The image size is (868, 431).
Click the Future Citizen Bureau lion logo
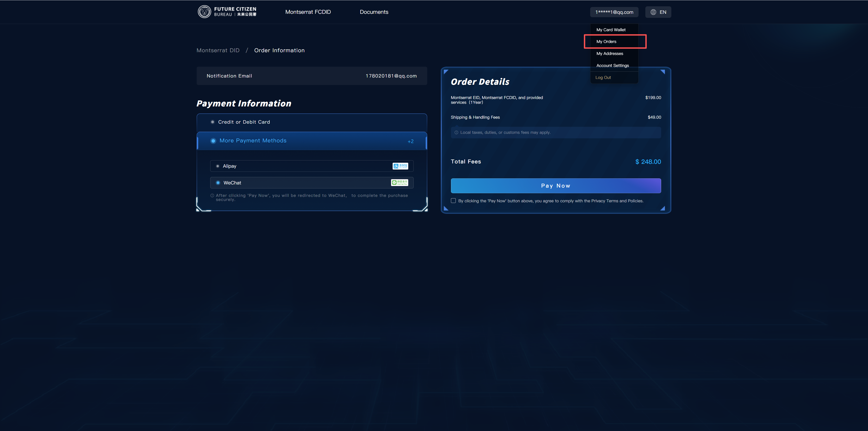[204, 12]
